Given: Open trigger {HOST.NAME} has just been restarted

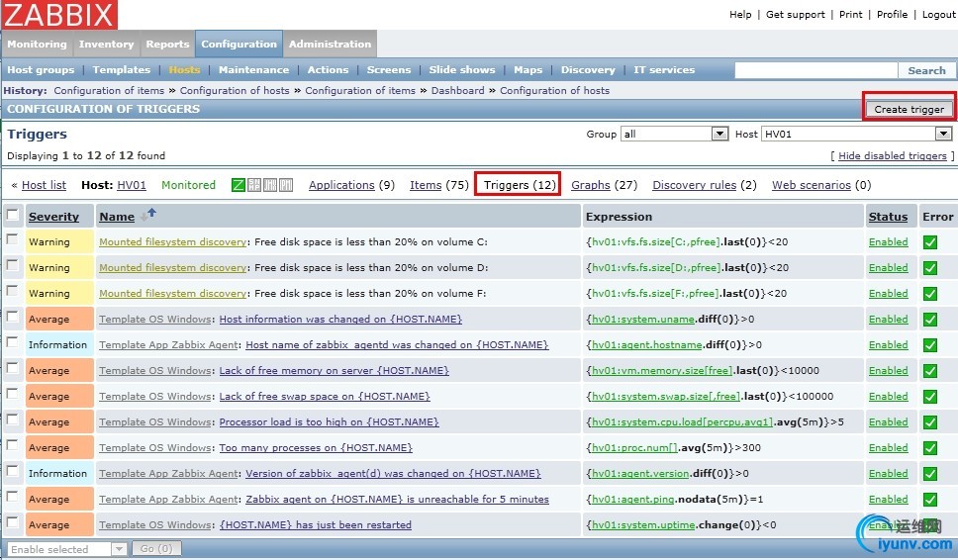Looking at the screenshot, I should (316, 524).
